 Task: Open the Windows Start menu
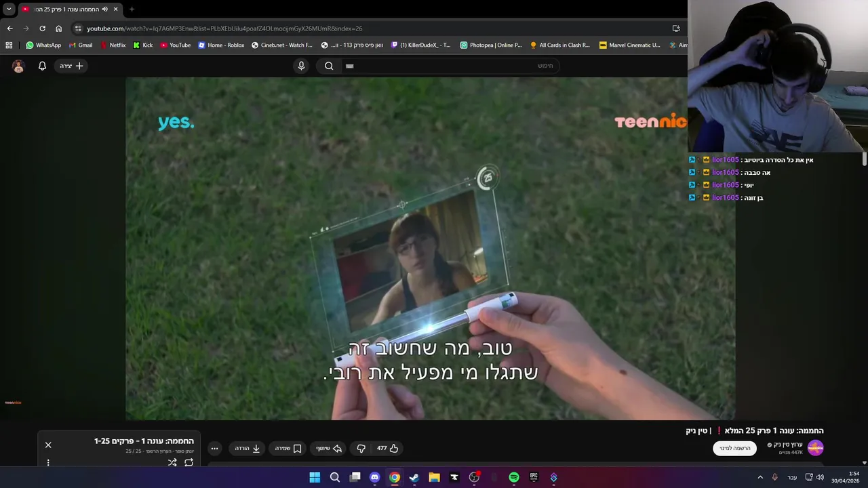[x=315, y=477]
